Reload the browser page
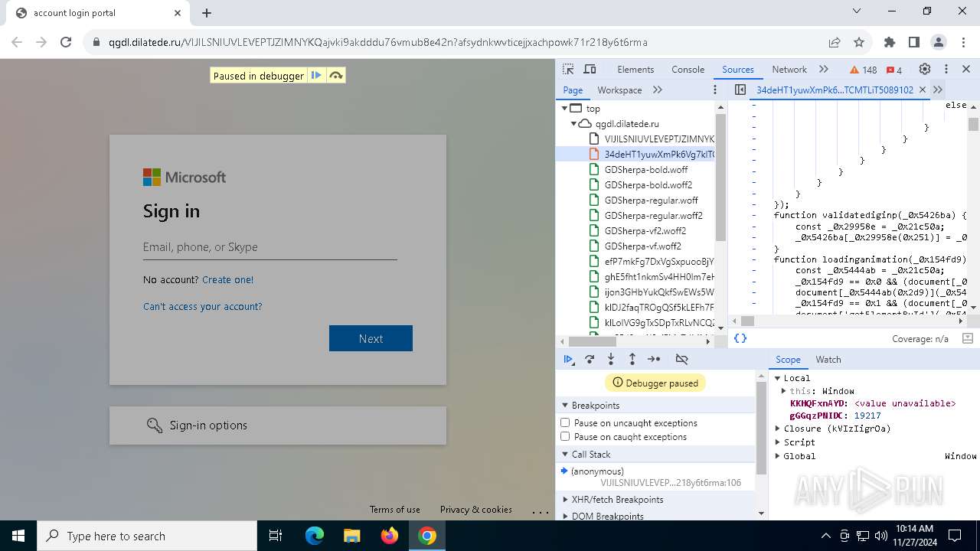 (66, 42)
